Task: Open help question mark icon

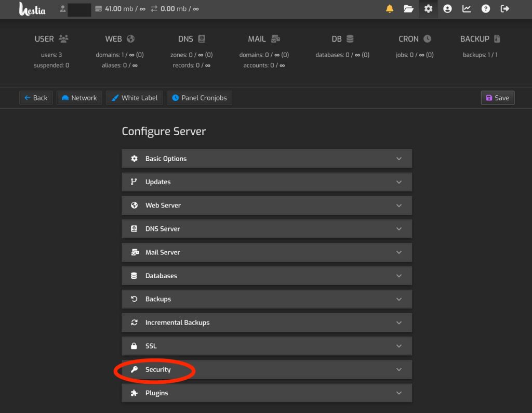Action: tap(486, 9)
